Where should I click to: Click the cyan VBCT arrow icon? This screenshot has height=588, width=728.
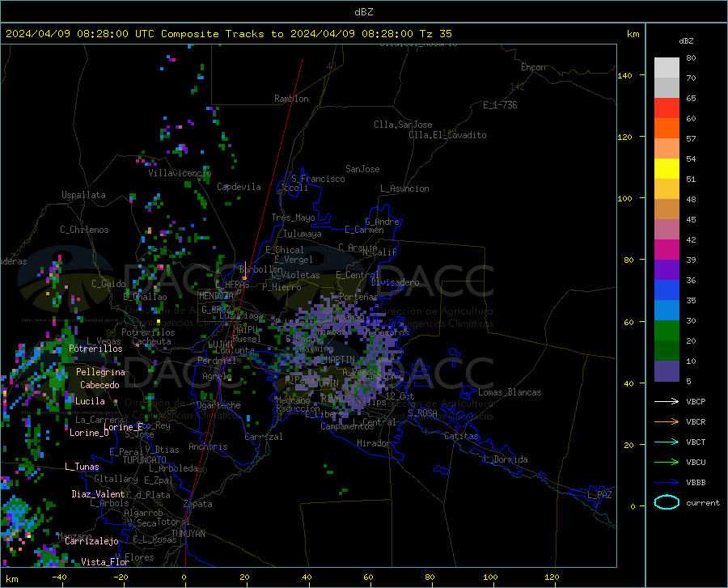click(667, 442)
